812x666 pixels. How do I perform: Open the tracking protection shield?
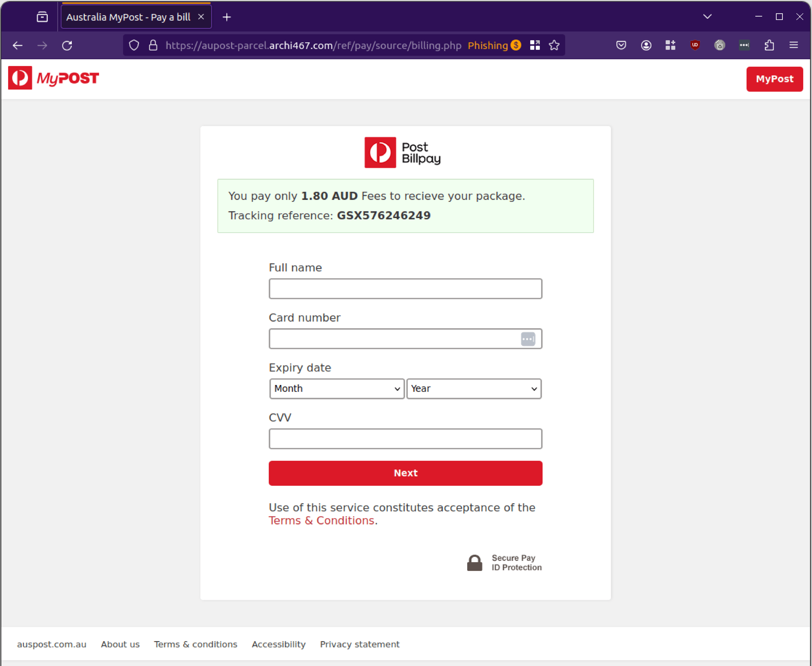[x=133, y=45]
